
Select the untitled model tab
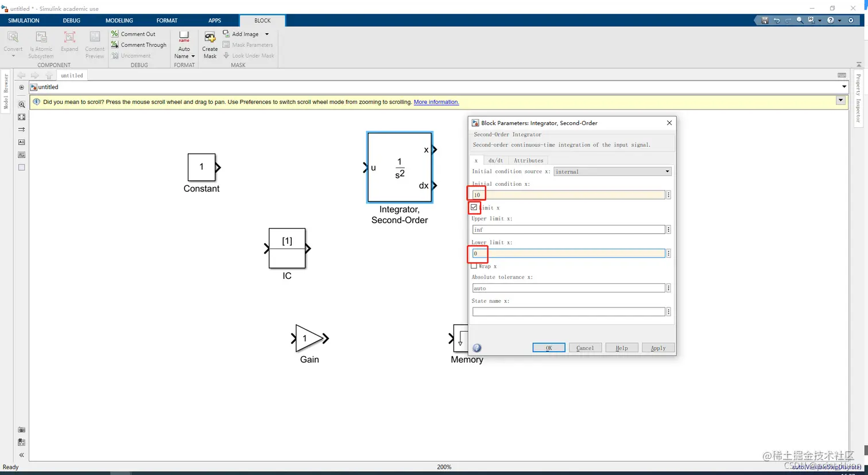click(72, 75)
